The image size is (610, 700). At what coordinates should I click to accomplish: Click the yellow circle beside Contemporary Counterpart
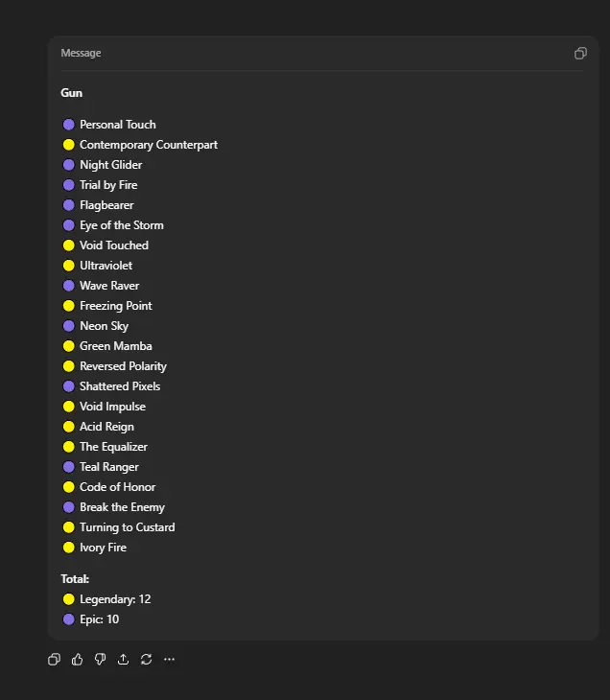(68, 145)
